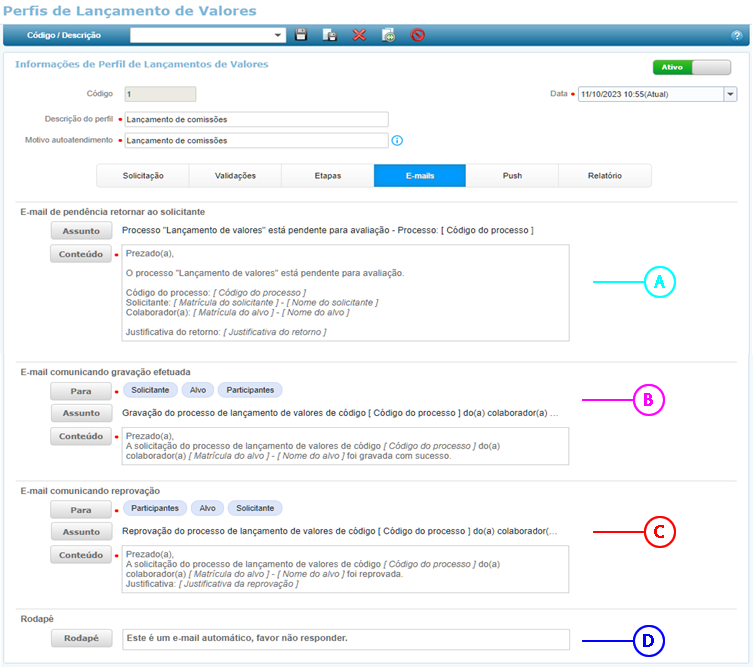Click the red cancel (prohibited) icon
This screenshot has height=667, width=753.
(418, 35)
